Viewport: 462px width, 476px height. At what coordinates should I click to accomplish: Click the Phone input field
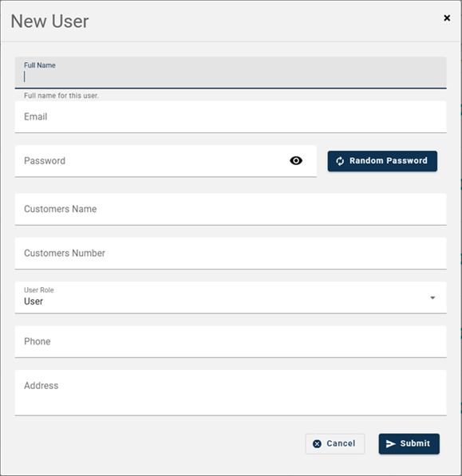pyautogui.click(x=231, y=341)
